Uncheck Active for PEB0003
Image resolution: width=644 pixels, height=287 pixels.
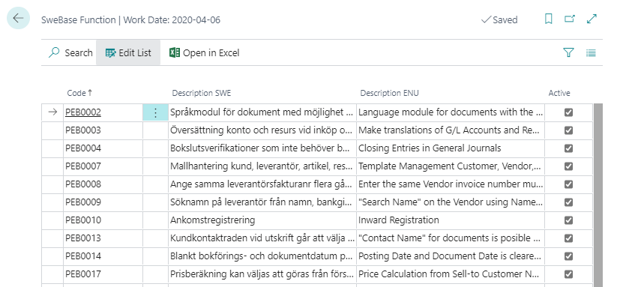pyautogui.click(x=568, y=130)
